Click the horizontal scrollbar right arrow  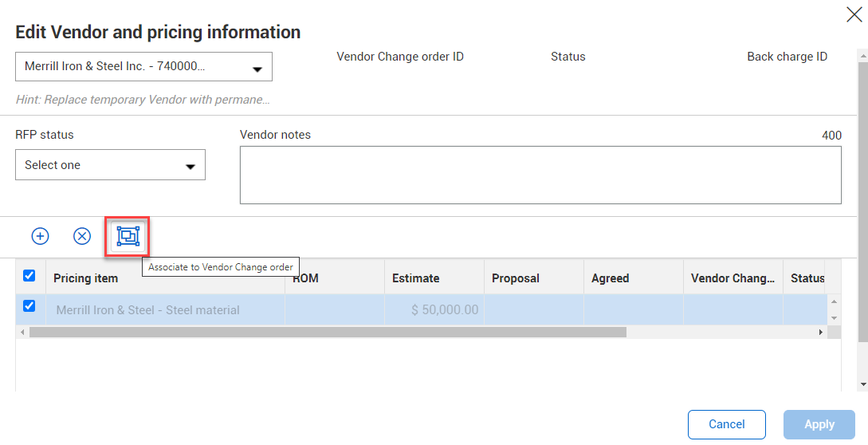click(821, 332)
